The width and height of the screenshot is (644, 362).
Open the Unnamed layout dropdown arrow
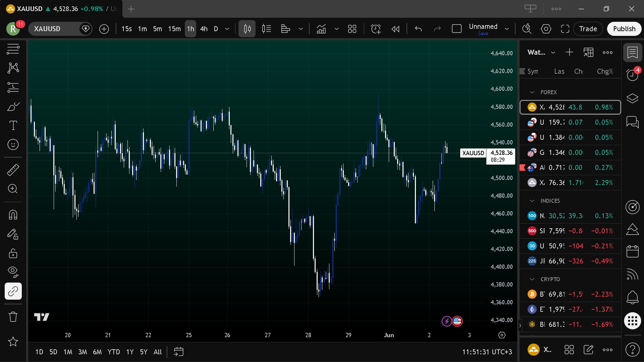tap(507, 29)
